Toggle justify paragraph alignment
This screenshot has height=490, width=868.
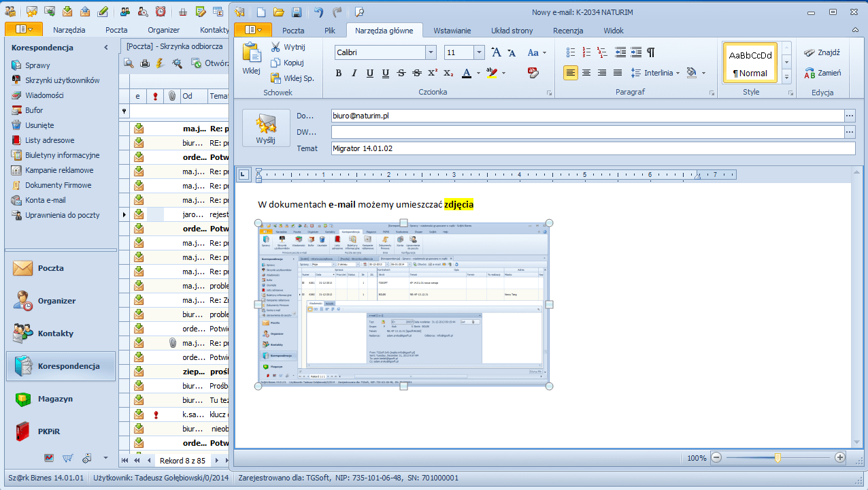tap(618, 73)
